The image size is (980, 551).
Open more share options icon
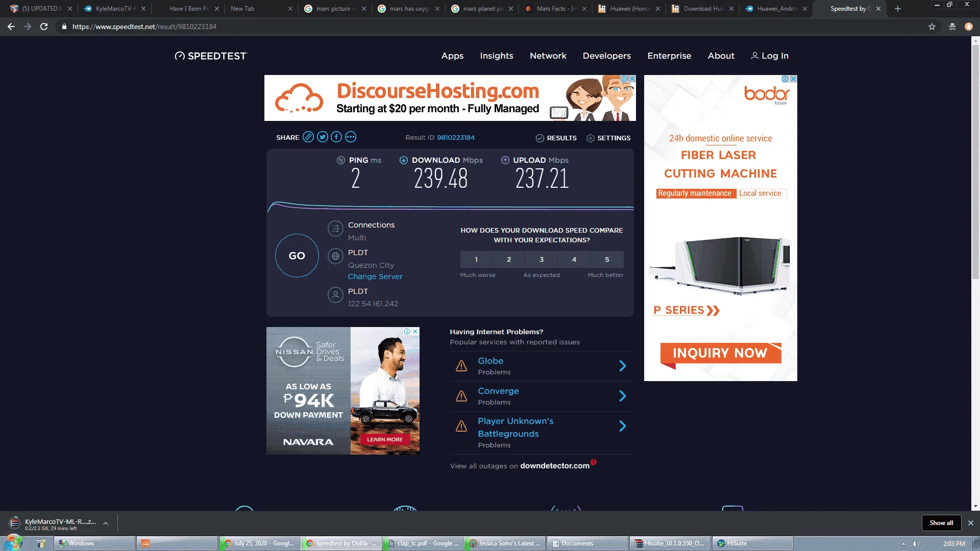click(x=351, y=137)
